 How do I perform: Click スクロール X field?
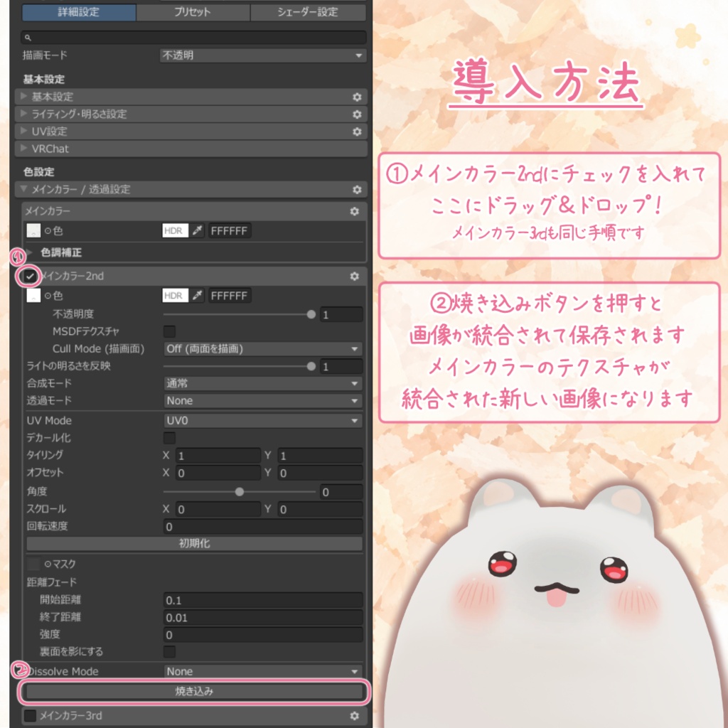[x=218, y=509]
